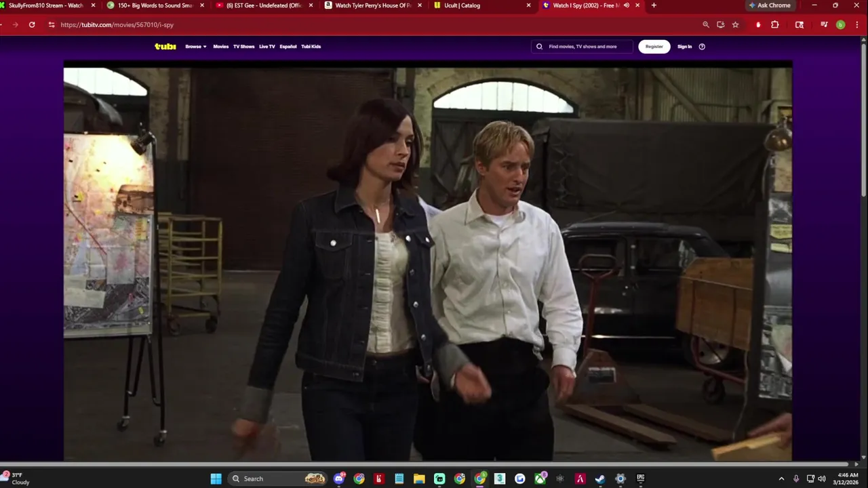The height and width of the screenshot is (488, 868).
Task: Close the Ucult Catalog tab
Action: [x=528, y=5]
